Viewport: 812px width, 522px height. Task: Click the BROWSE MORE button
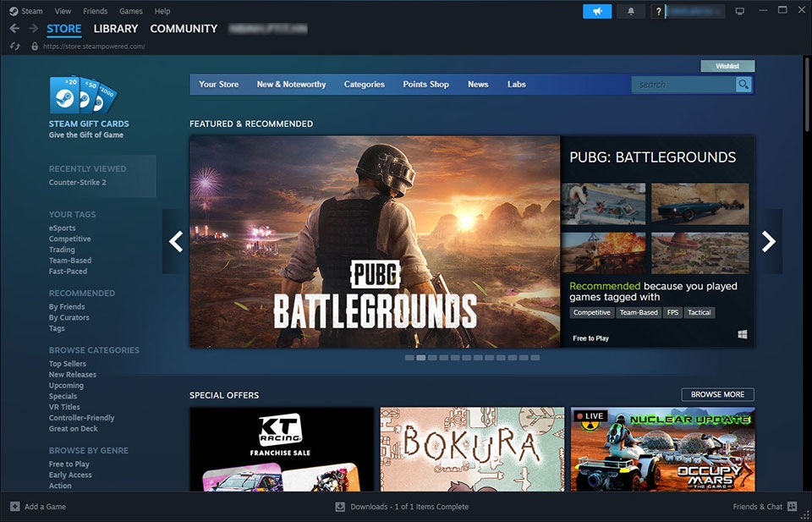tap(717, 394)
